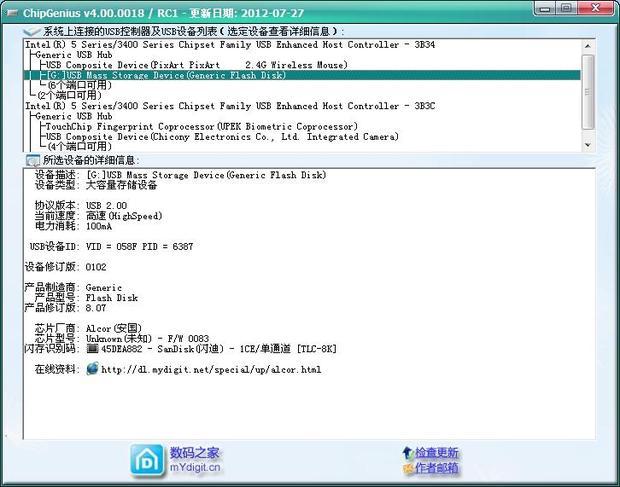Click the VID = 058F PID = 6387 text
The width and height of the screenshot is (620, 487).
[140, 247]
